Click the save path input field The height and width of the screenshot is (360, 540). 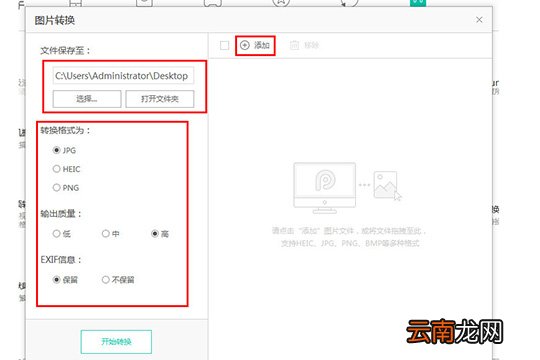123,75
